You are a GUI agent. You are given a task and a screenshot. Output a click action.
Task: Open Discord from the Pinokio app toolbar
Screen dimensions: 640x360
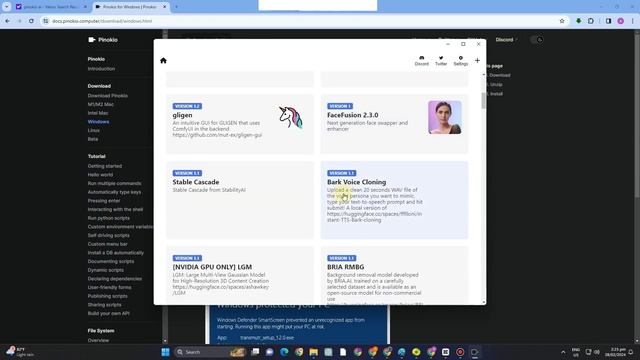tap(422, 60)
